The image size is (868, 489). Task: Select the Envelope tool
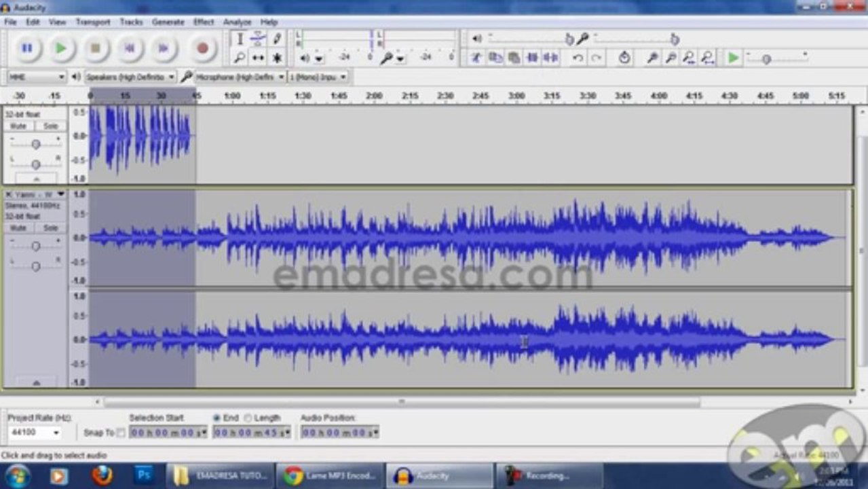tap(258, 39)
